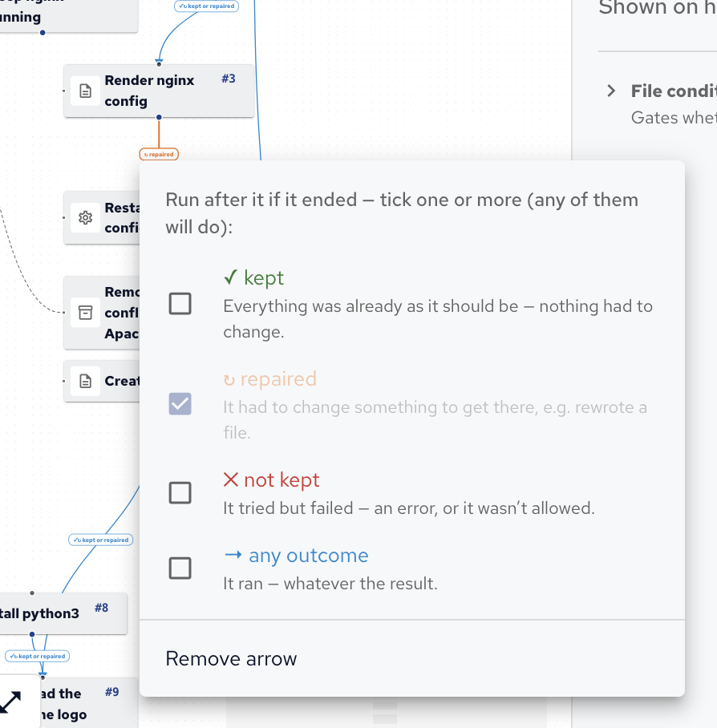The height and width of the screenshot is (728, 717).
Task: Choose Remove arrow in the popup
Action: click(412, 658)
